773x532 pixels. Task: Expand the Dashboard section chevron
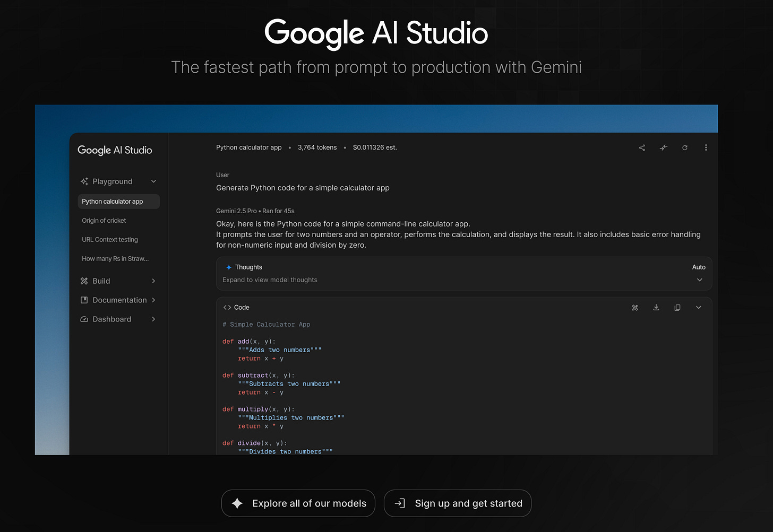153,319
